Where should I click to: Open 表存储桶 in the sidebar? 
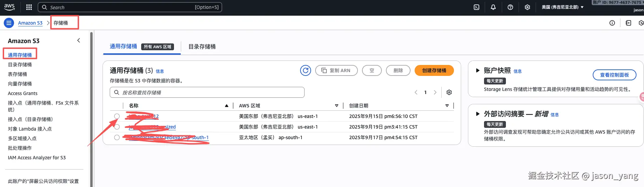[17, 74]
